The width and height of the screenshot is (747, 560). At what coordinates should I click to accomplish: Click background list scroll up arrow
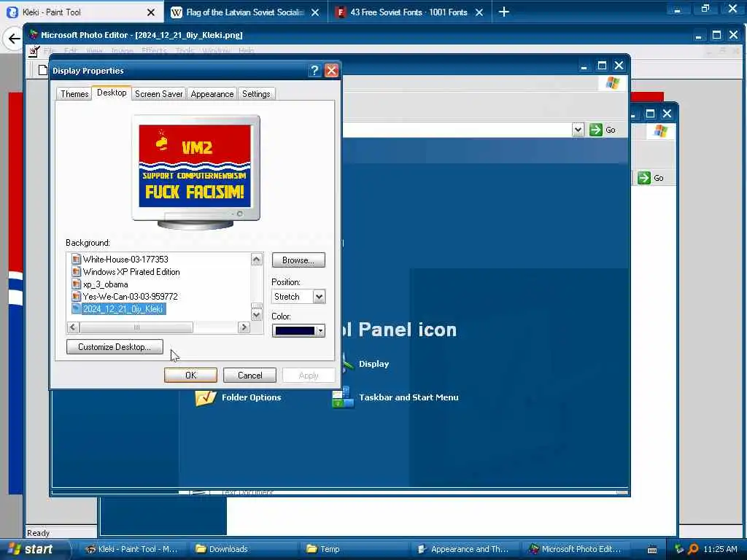click(x=256, y=259)
